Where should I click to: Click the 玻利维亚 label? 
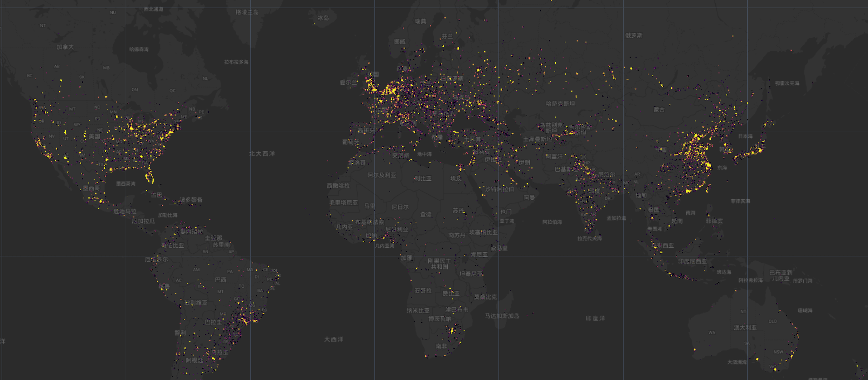tap(196, 303)
